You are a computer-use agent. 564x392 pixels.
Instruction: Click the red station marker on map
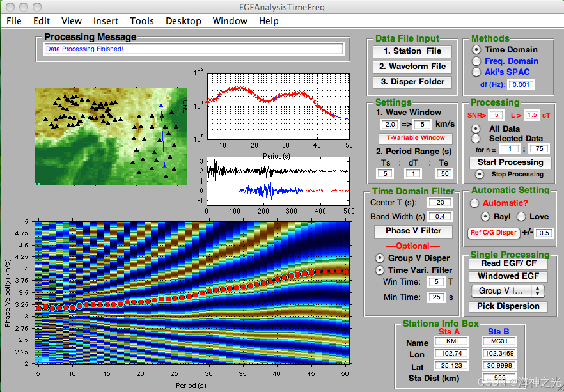click(164, 166)
